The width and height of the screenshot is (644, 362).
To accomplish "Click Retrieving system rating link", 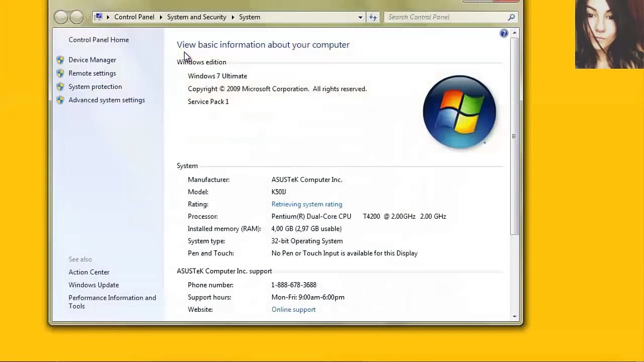I will tap(307, 204).
